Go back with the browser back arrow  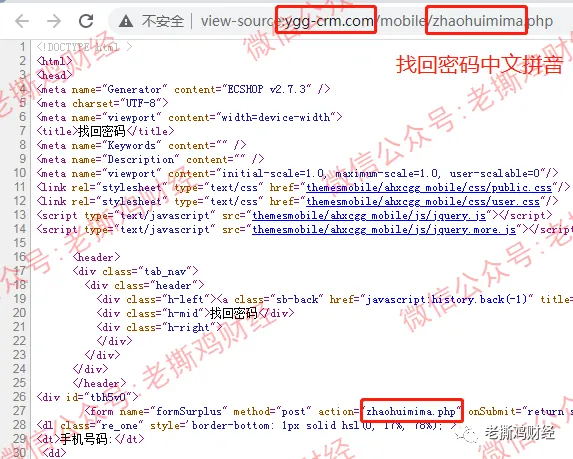(x=22, y=21)
